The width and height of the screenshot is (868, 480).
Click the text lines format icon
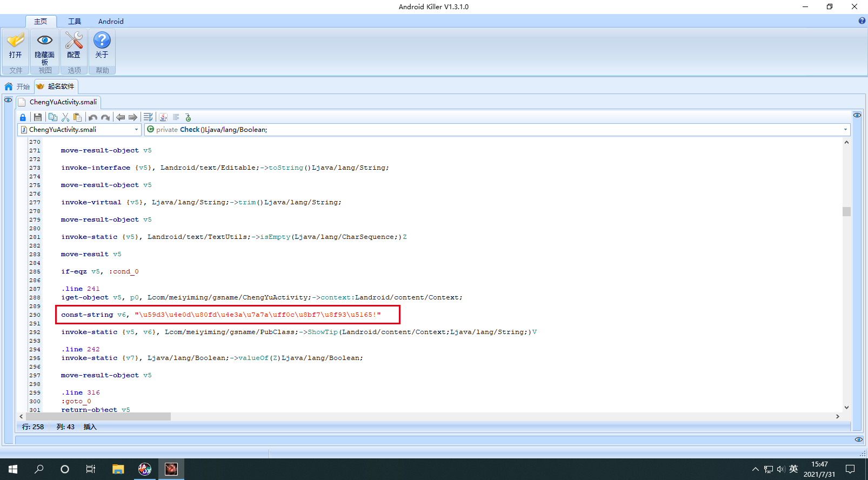(176, 117)
